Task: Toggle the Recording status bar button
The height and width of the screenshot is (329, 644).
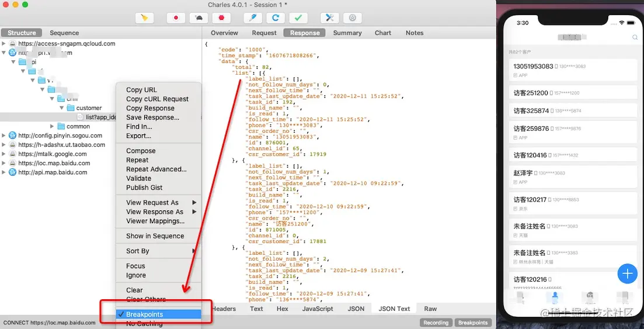Action: [x=436, y=323]
